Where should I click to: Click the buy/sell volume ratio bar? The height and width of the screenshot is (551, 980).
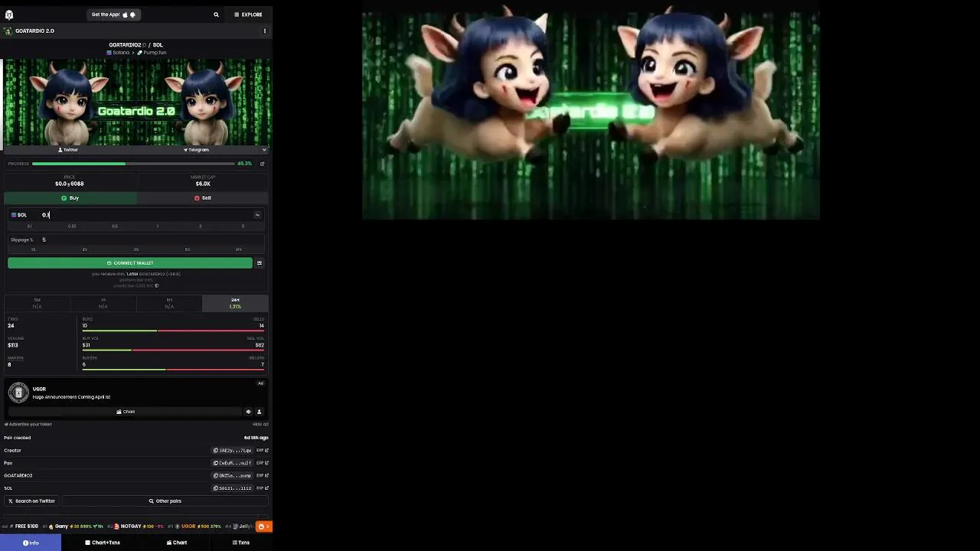173,350
